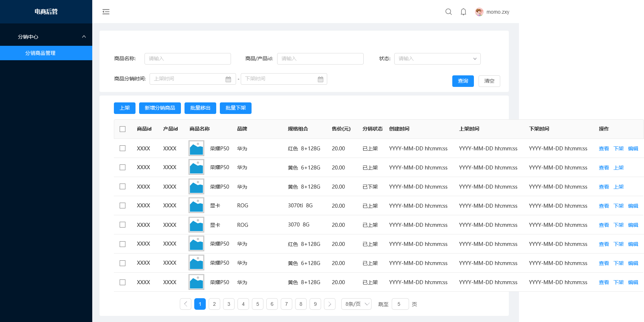Click 上架 link in second row

pos(619,168)
